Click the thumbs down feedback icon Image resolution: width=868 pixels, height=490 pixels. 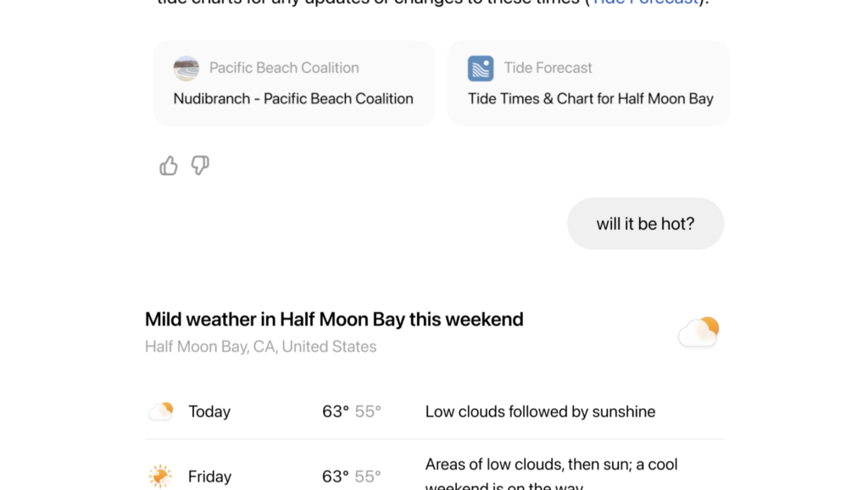pyautogui.click(x=200, y=165)
